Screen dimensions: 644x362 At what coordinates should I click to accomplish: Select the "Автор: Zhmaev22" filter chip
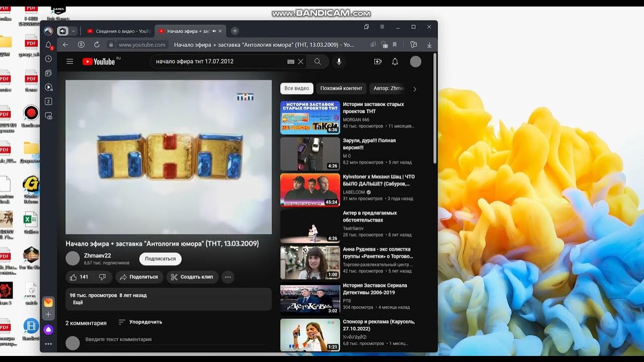click(x=387, y=88)
